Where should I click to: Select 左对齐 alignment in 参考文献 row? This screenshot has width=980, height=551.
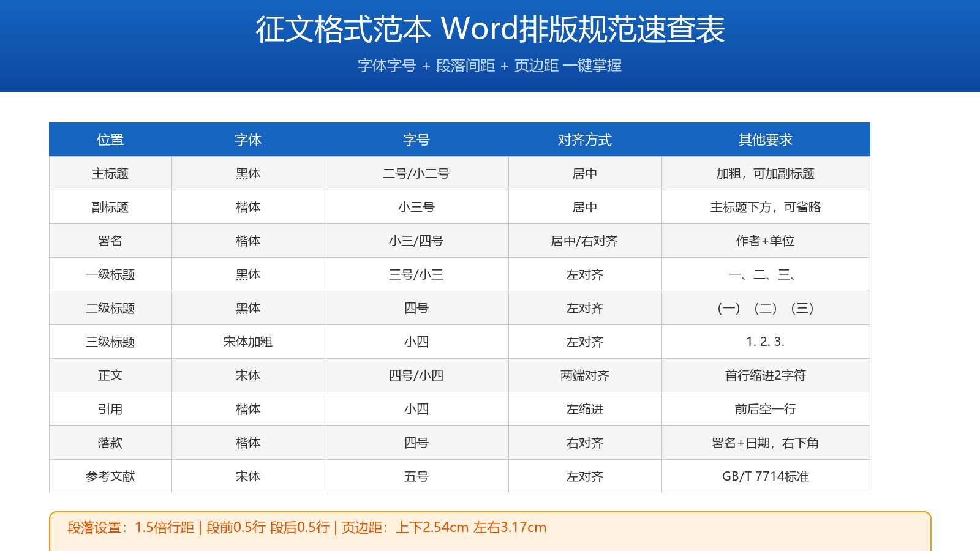coord(585,476)
